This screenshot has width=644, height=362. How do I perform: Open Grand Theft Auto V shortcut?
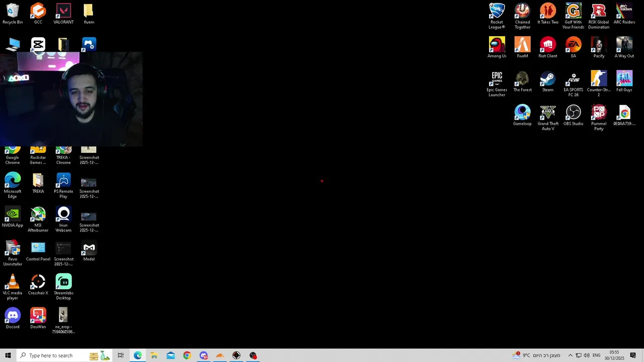548,118
